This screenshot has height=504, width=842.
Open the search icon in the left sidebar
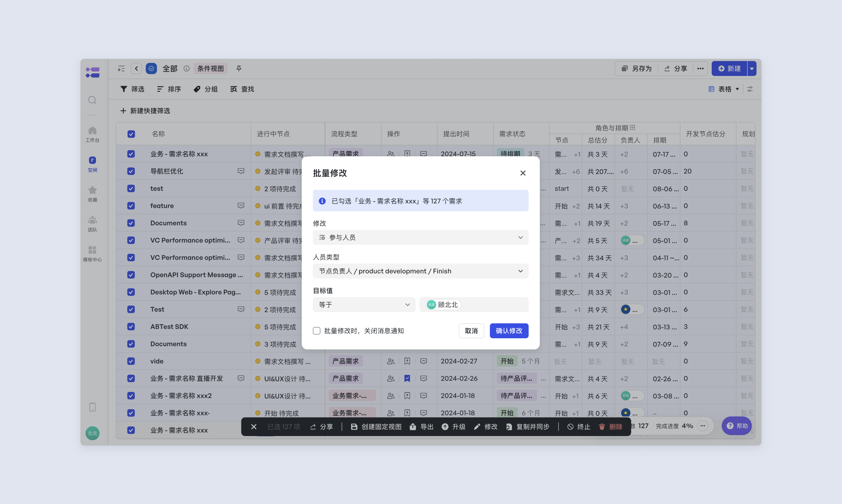[92, 100]
